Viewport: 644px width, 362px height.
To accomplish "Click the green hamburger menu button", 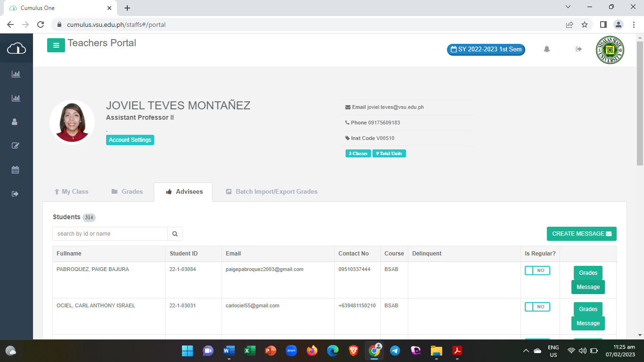I will 56,45.
